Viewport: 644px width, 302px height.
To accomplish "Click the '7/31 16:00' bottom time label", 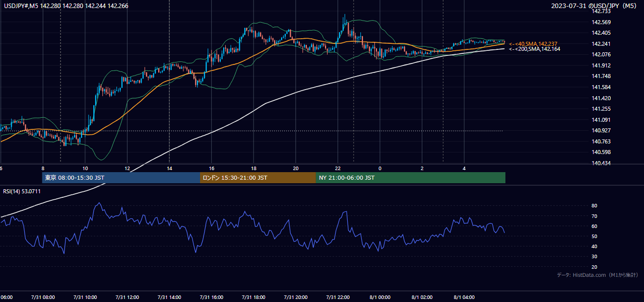I will (211, 297).
